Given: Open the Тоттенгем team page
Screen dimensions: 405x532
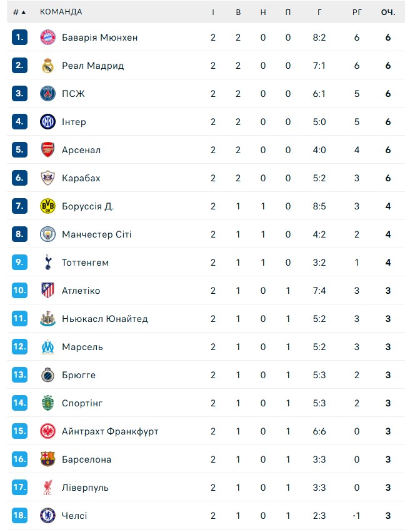Looking at the screenshot, I should pyautogui.click(x=85, y=263).
